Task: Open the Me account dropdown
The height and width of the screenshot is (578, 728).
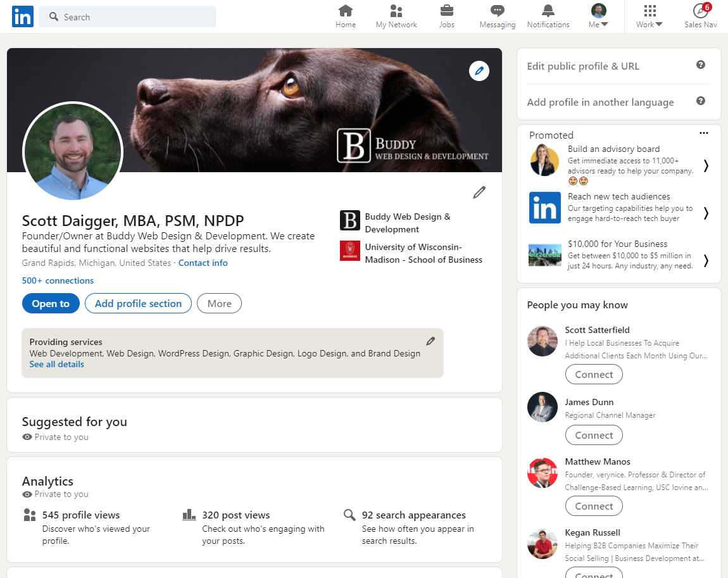Action: point(598,16)
